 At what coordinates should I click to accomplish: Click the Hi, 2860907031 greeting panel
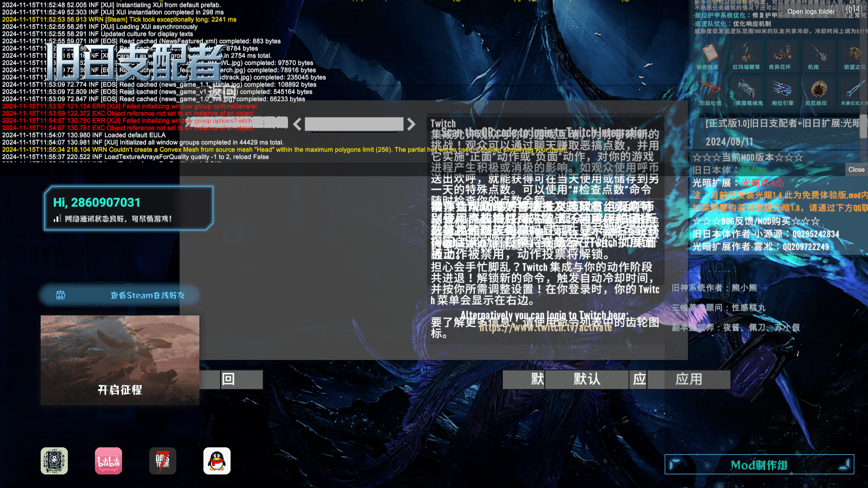tap(128, 208)
